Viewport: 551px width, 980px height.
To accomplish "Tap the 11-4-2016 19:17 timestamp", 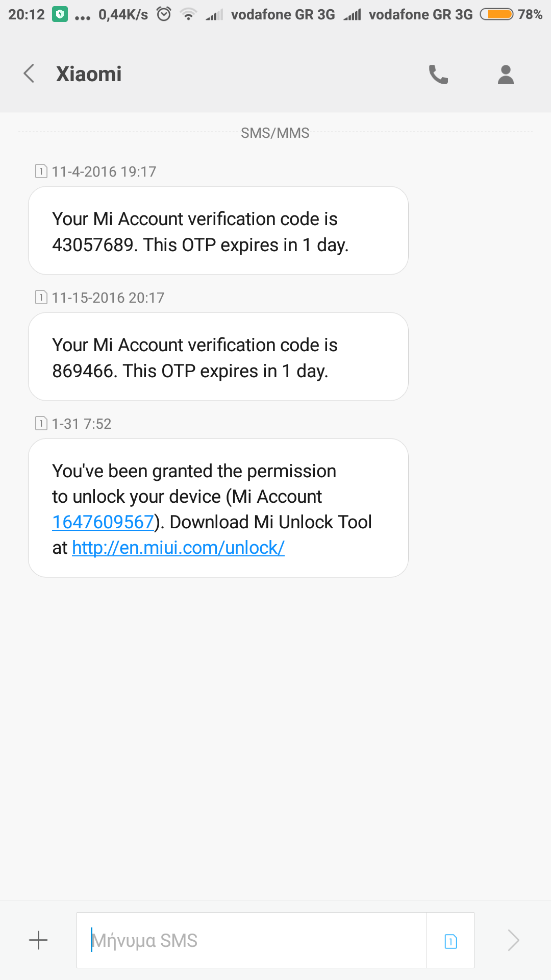I will (x=104, y=171).
